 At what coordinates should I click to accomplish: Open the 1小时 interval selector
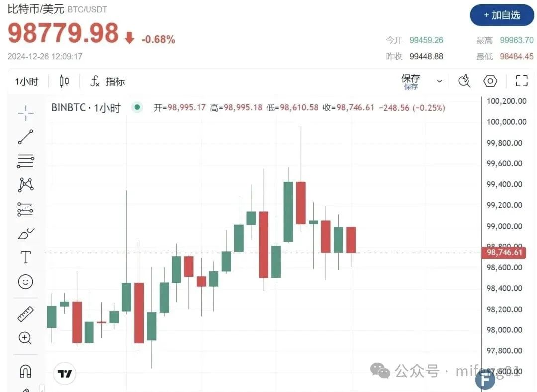(x=25, y=81)
